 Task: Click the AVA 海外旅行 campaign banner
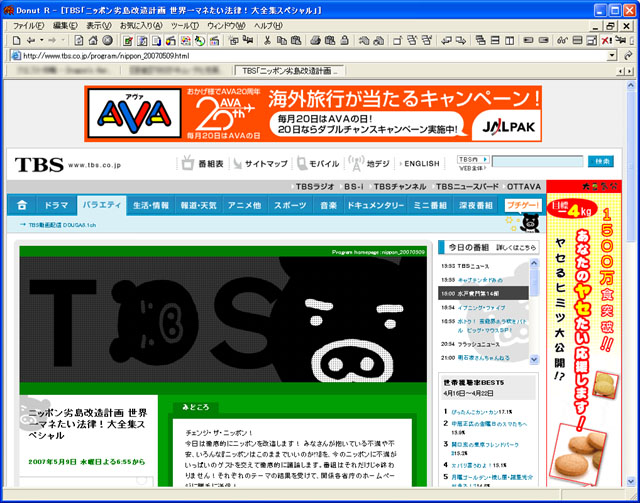(313, 114)
